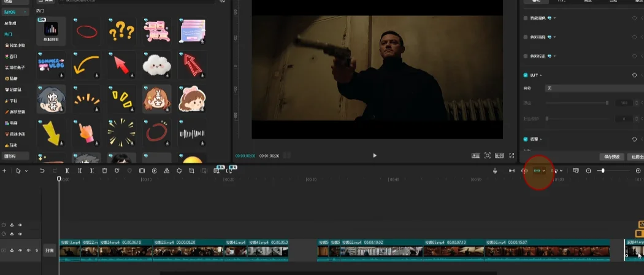Click the LUT intensity slider handle

pyautogui.click(x=607, y=103)
